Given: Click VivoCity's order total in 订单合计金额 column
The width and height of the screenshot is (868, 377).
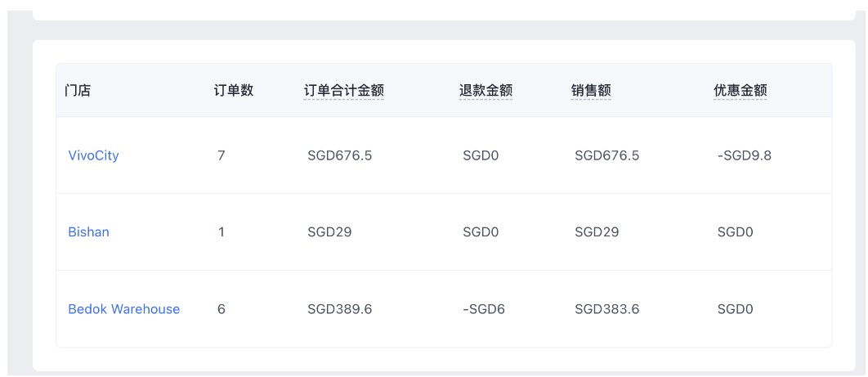Looking at the screenshot, I should click(339, 155).
